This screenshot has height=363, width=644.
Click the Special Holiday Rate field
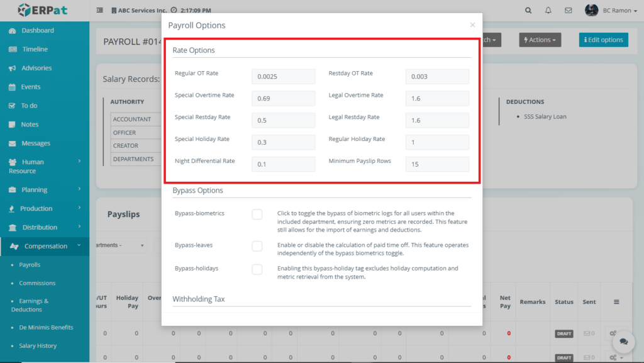[284, 142]
